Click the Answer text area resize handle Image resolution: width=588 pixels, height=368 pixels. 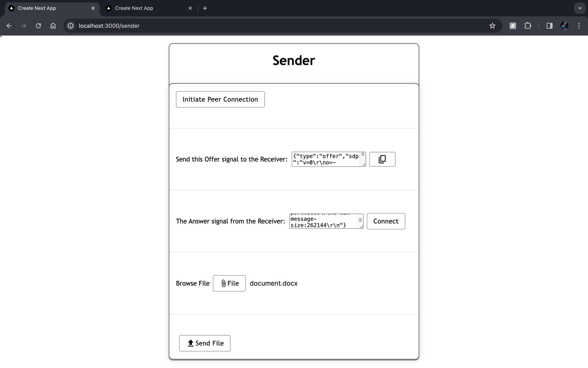coord(361,226)
